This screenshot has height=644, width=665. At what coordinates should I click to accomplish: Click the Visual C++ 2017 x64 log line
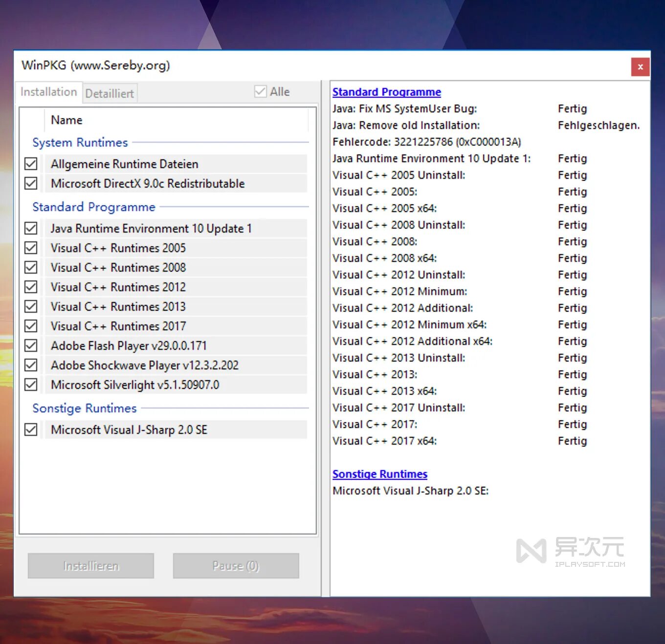click(384, 441)
